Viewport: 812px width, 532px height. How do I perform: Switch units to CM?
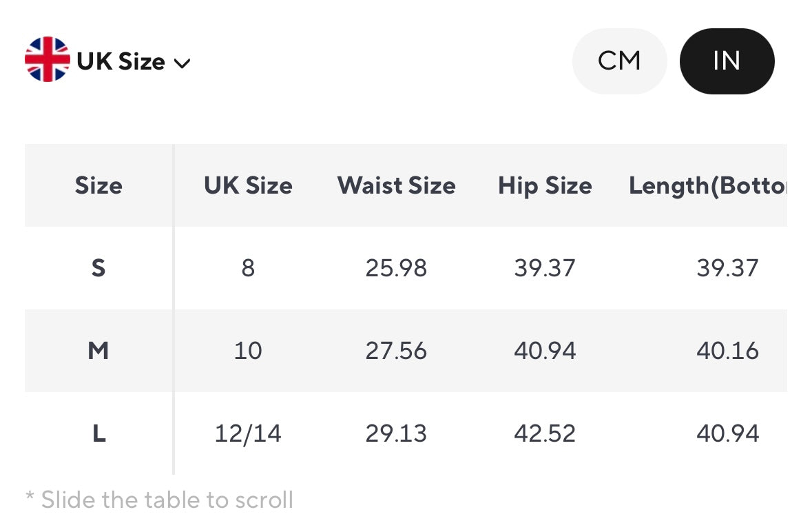619,61
